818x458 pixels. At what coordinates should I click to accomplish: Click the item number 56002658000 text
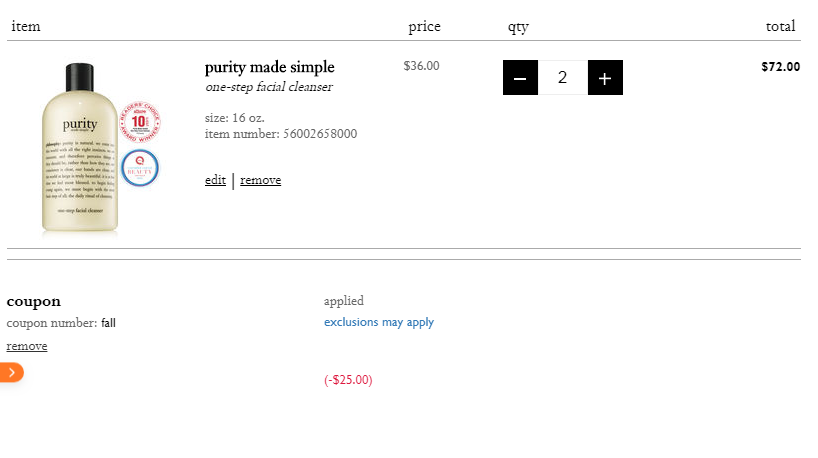pyautogui.click(x=281, y=134)
